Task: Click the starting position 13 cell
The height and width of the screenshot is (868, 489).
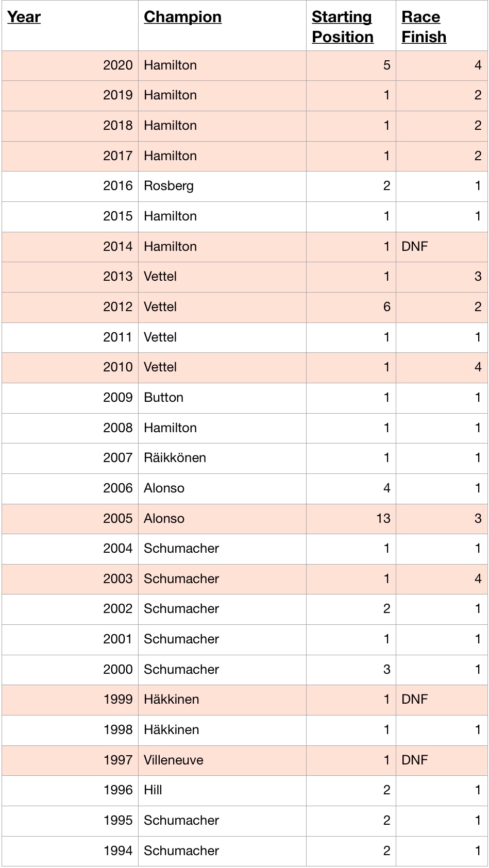Action: (x=383, y=519)
